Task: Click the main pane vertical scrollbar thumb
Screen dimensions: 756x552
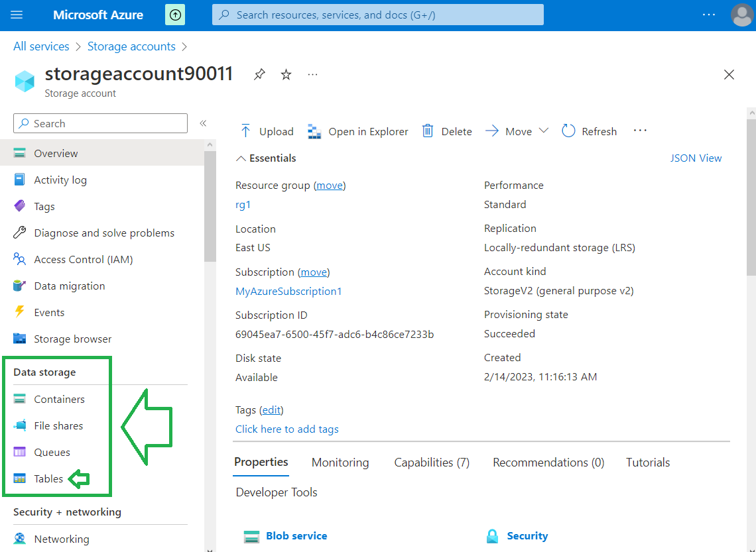Action: 751,197
